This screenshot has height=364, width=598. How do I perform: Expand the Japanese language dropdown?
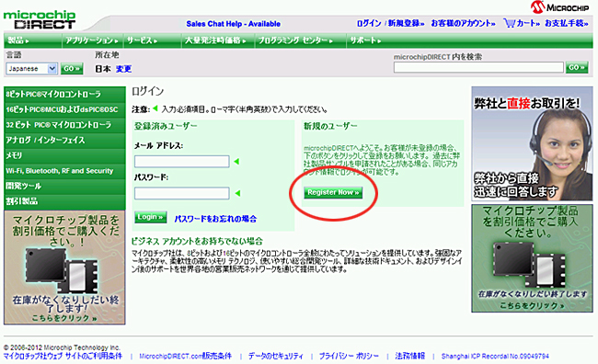pyautogui.click(x=31, y=69)
